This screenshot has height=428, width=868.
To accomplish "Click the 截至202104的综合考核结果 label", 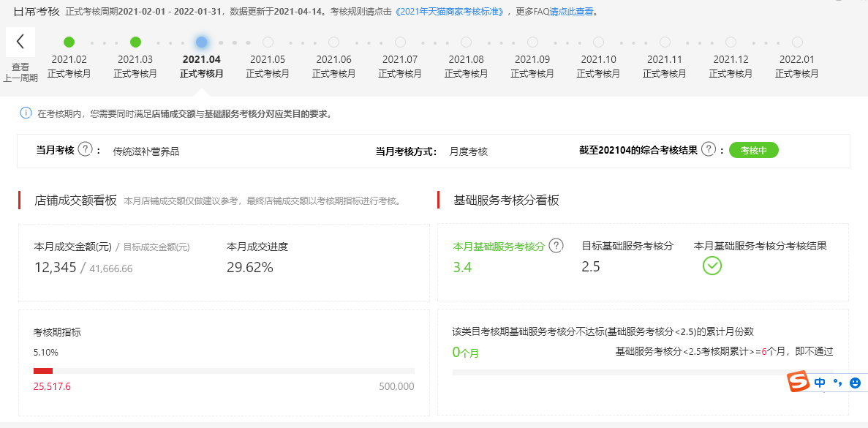I will click(x=638, y=149).
